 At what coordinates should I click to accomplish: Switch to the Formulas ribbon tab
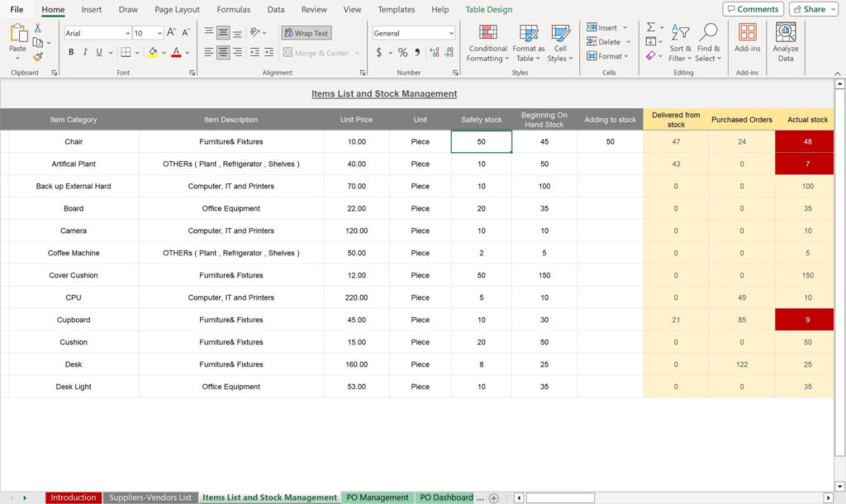(234, 9)
